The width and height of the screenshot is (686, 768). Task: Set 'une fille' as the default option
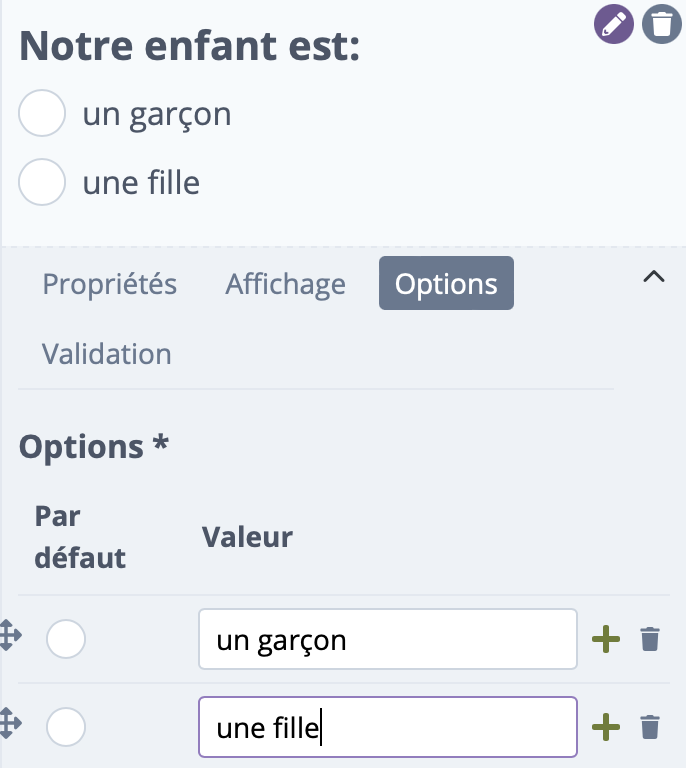[66, 727]
